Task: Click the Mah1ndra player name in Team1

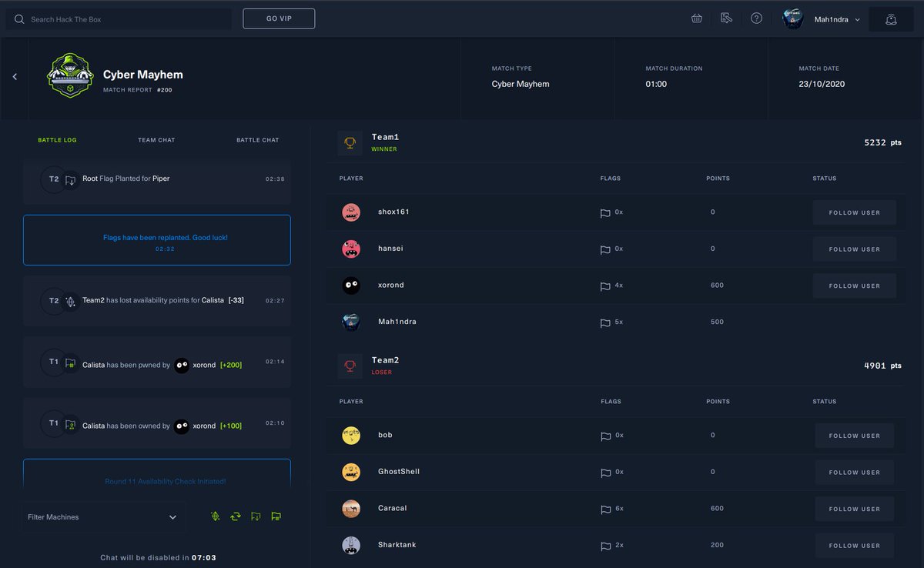Action: 397,322
